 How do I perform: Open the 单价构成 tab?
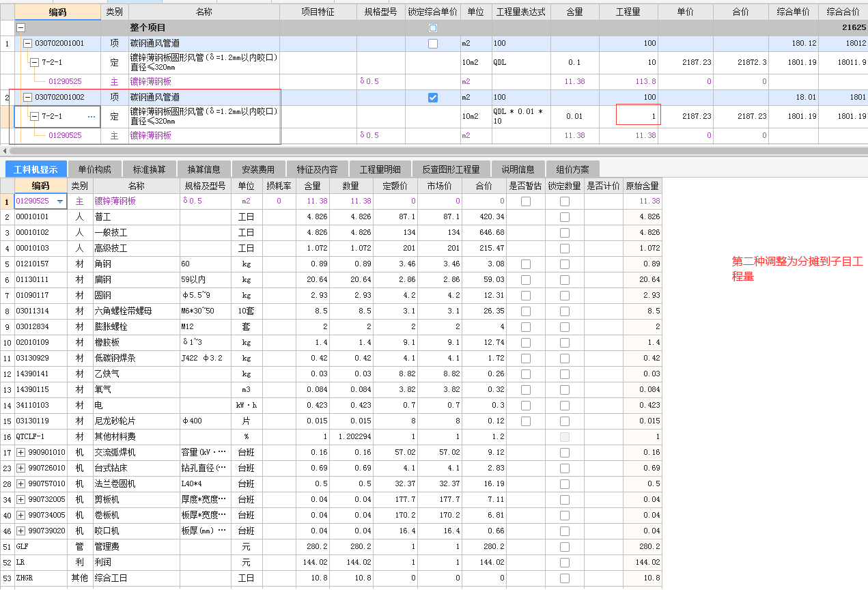[x=94, y=169]
